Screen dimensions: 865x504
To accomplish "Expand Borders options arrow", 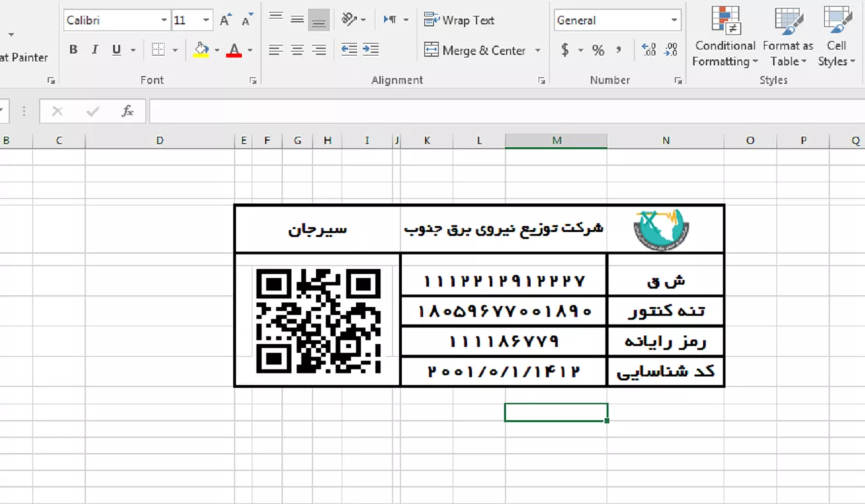I will pos(175,50).
